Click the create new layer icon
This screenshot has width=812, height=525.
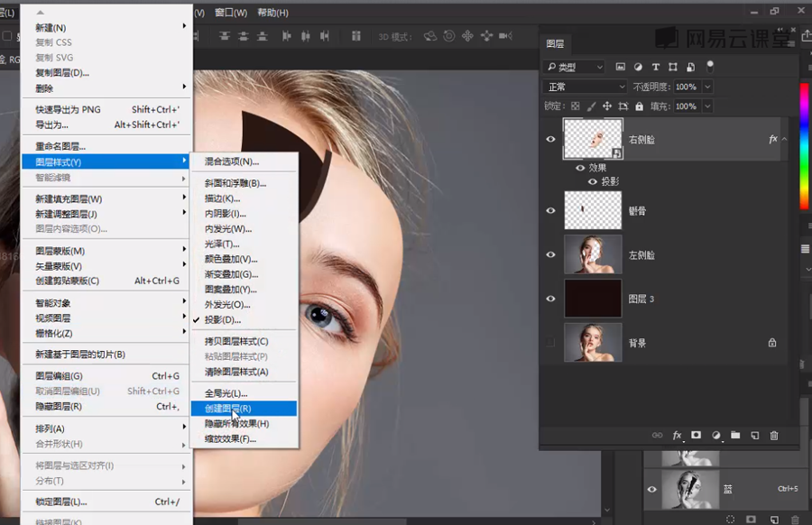tap(754, 436)
